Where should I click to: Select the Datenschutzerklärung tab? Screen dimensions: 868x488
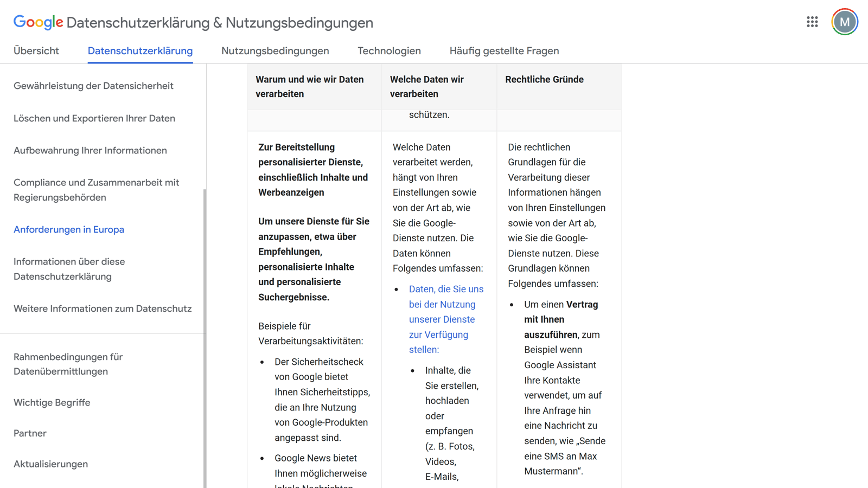tap(140, 50)
